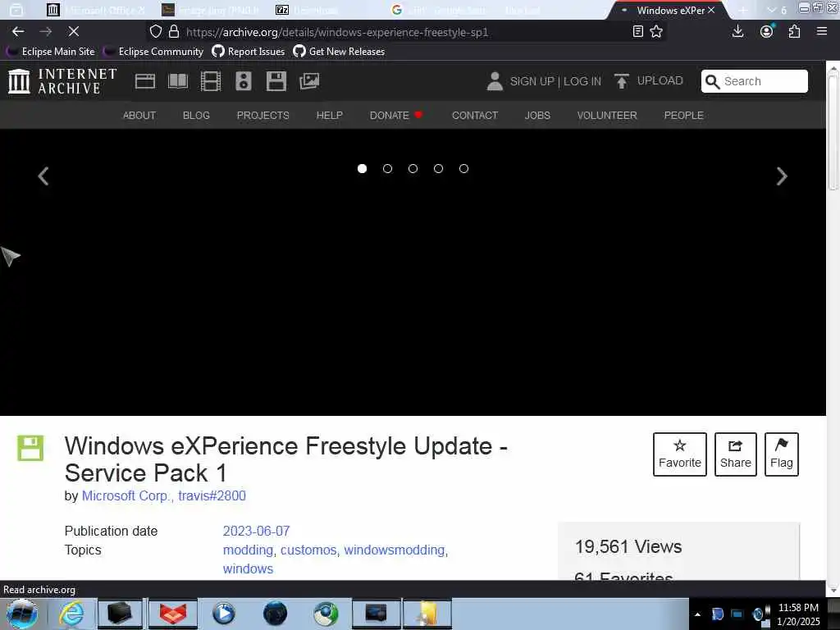Open the Extensions puzzle icon
The width and height of the screenshot is (840, 630).
(x=794, y=32)
